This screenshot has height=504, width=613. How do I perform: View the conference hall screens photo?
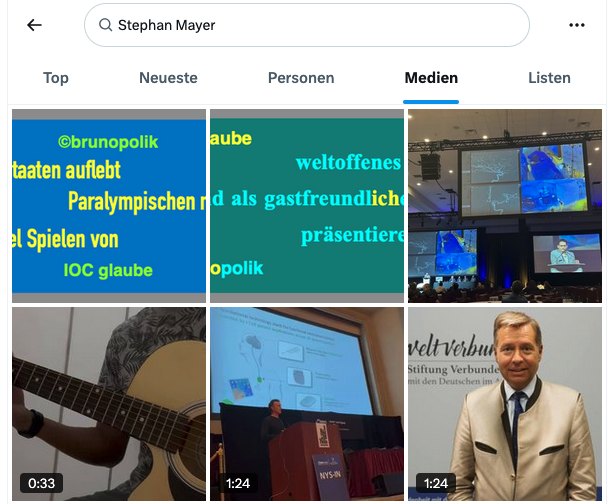coord(505,206)
